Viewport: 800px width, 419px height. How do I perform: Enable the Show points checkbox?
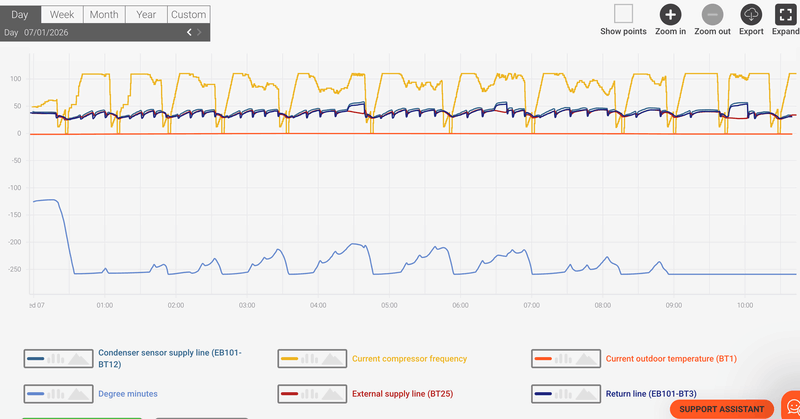[x=624, y=14]
